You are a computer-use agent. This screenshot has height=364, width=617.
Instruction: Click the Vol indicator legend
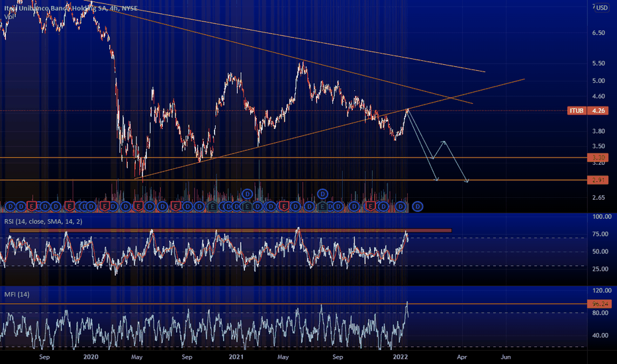(9, 17)
